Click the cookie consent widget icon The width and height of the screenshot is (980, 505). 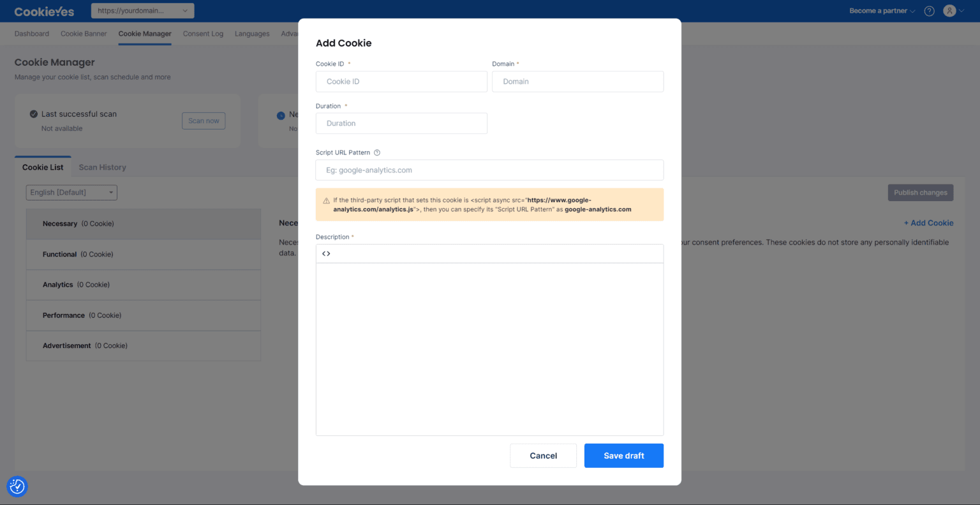17,486
